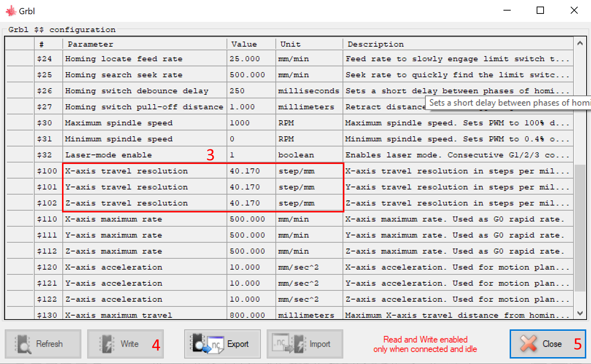Image resolution: width=591 pixels, height=364 pixels.
Task: Select the X-axis acceleration parameter cell
Action: [x=145, y=267]
